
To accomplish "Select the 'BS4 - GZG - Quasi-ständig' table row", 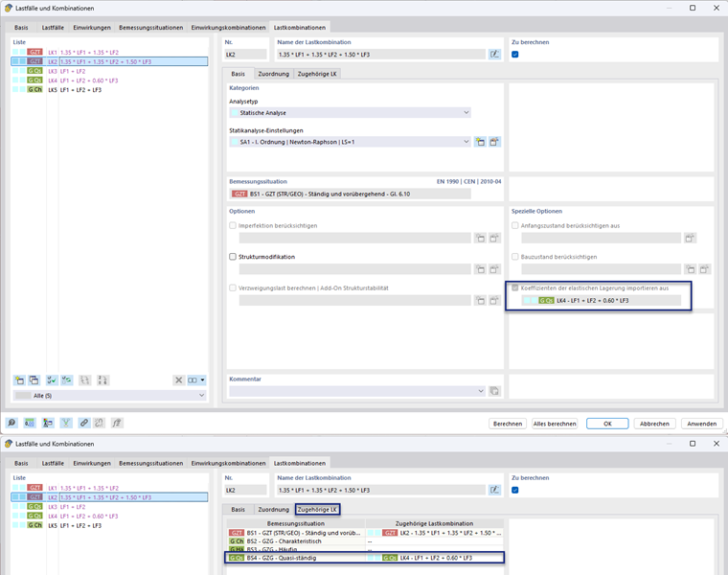I will point(364,558).
